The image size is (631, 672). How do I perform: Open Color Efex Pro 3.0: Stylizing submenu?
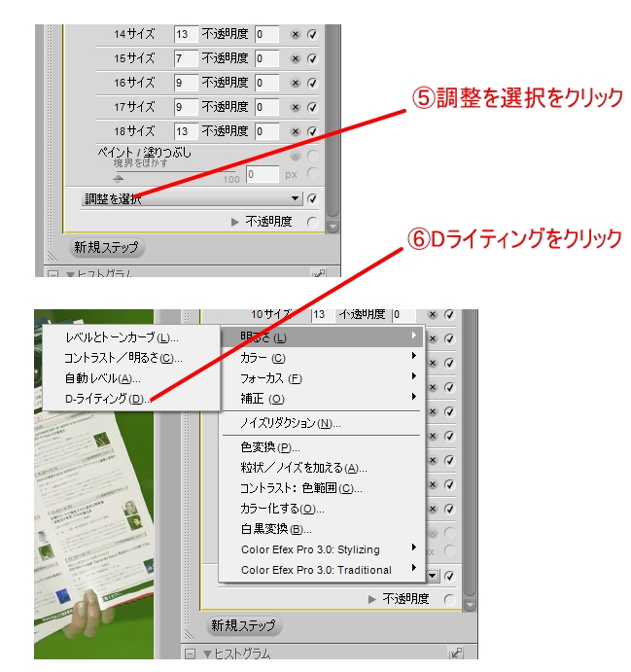(x=322, y=549)
